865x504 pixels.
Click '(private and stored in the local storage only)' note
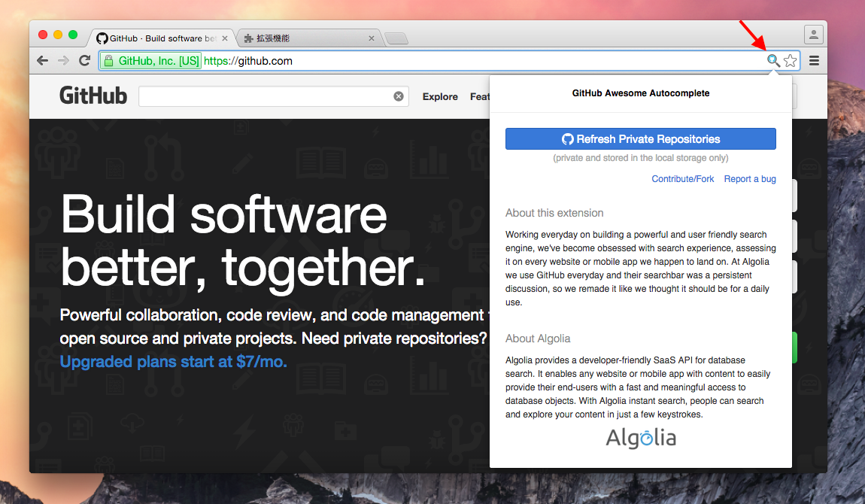tap(640, 158)
